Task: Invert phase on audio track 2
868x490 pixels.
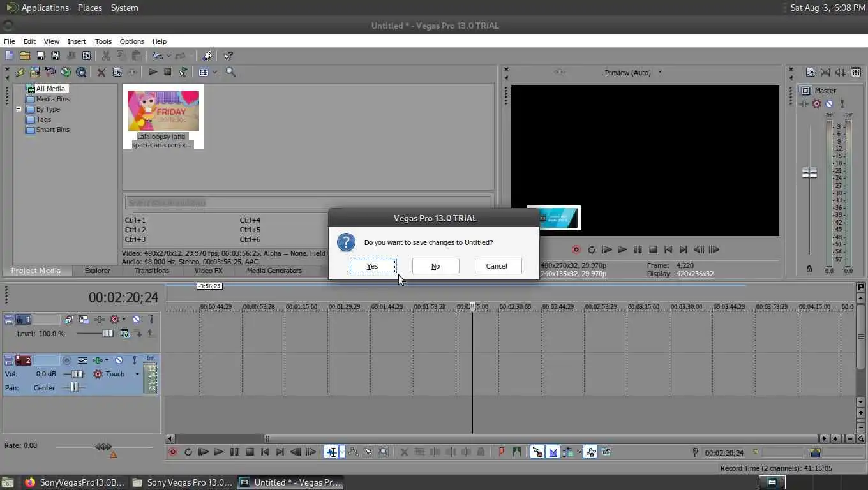Action: point(82,360)
